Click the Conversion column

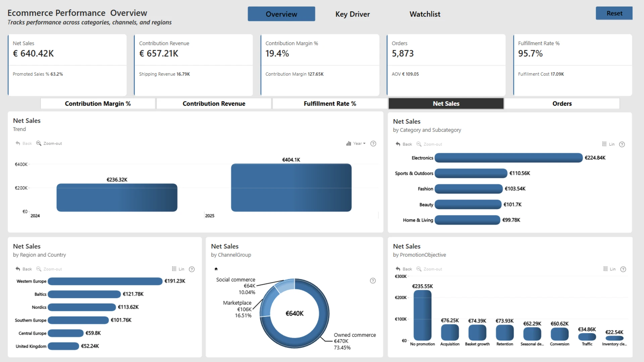[x=559, y=334]
